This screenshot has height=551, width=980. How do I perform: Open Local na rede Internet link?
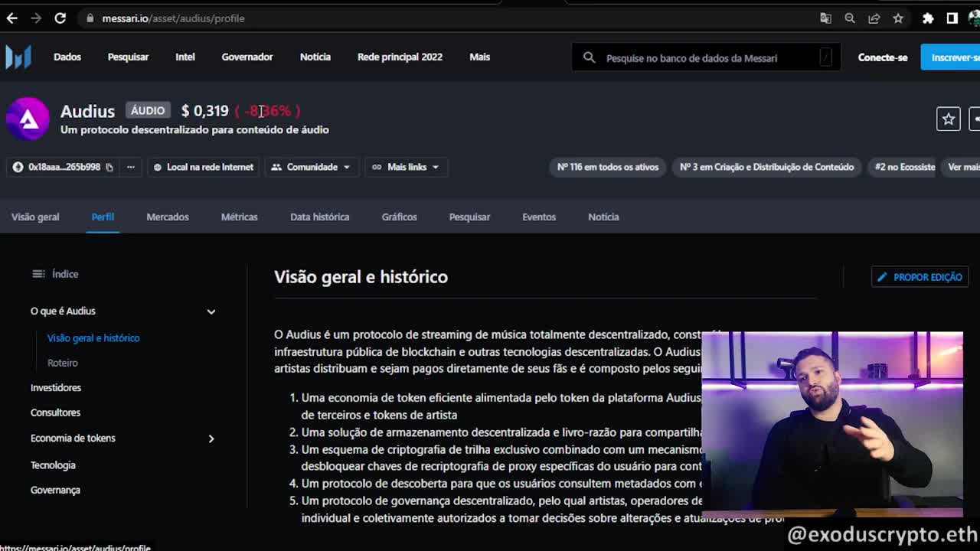pyautogui.click(x=203, y=167)
